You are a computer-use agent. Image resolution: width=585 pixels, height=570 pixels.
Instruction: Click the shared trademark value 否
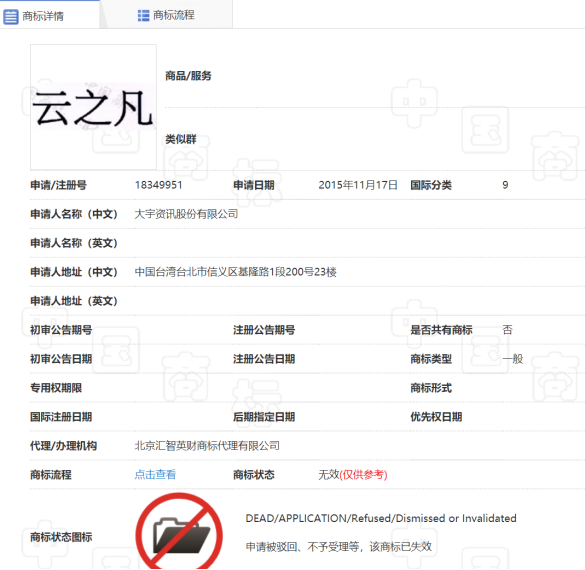507,330
